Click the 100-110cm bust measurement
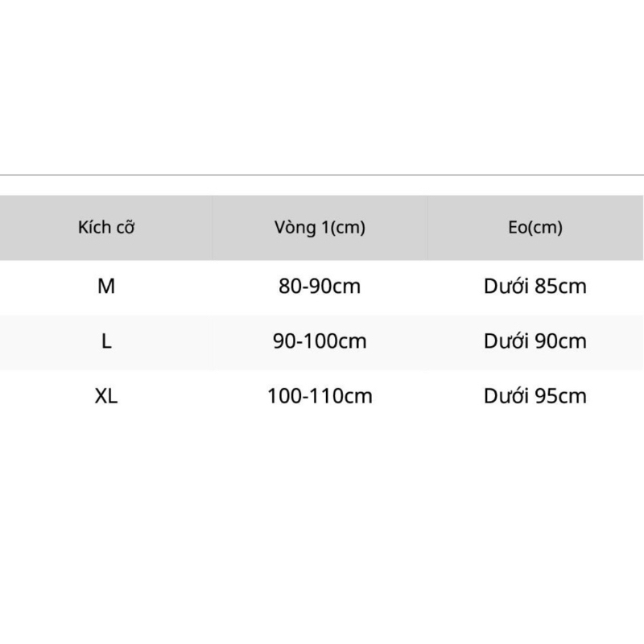The image size is (644, 644). (320, 396)
